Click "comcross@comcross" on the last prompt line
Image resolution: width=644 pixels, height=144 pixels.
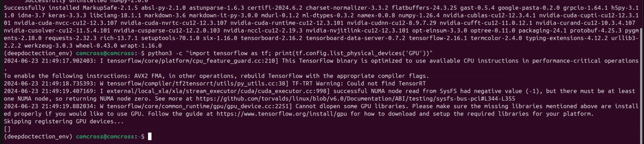pyautogui.click(x=105, y=136)
